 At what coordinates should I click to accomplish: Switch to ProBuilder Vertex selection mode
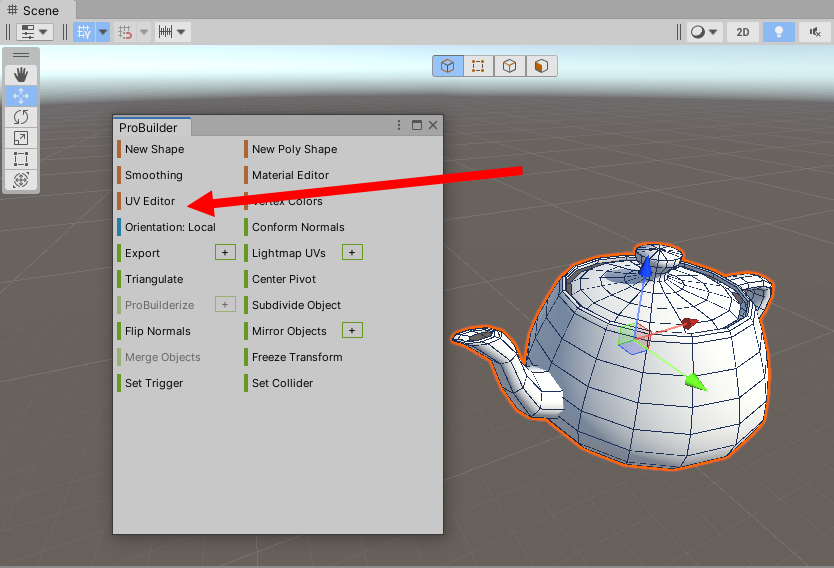[478, 66]
